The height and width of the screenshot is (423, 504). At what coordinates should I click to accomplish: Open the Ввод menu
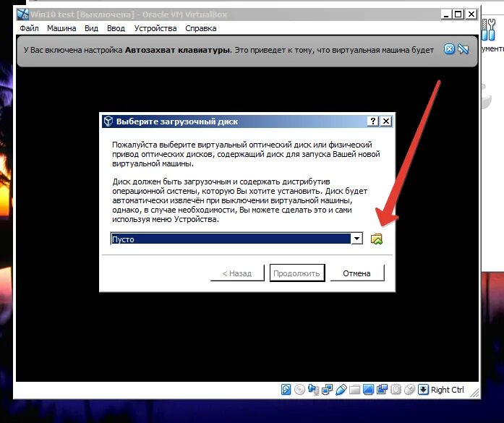pyautogui.click(x=116, y=28)
